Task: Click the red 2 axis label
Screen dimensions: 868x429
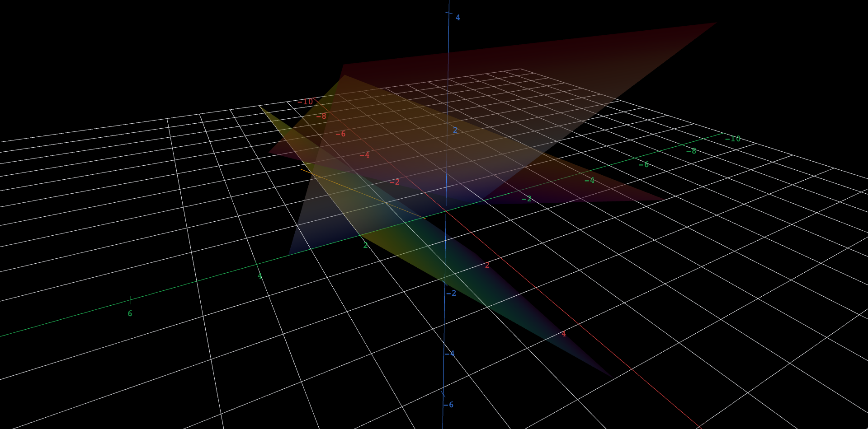Action: (487, 266)
